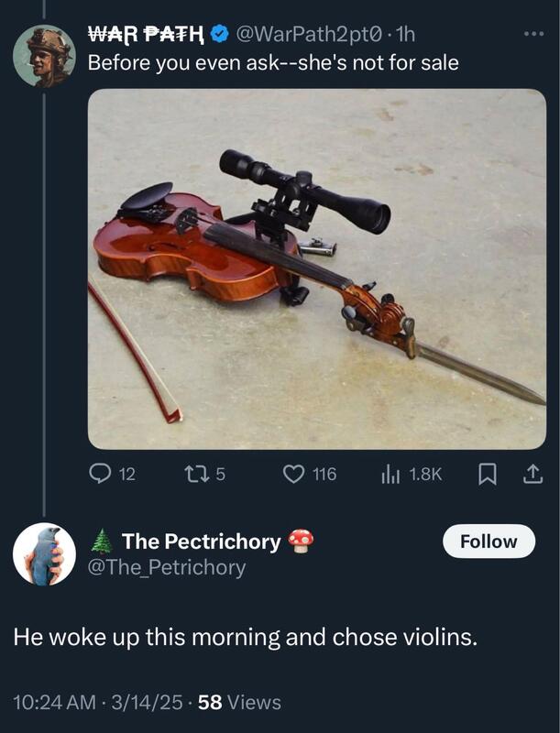
Task: Open the 10:24 AM timestamp link
Action: pos(54,703)
